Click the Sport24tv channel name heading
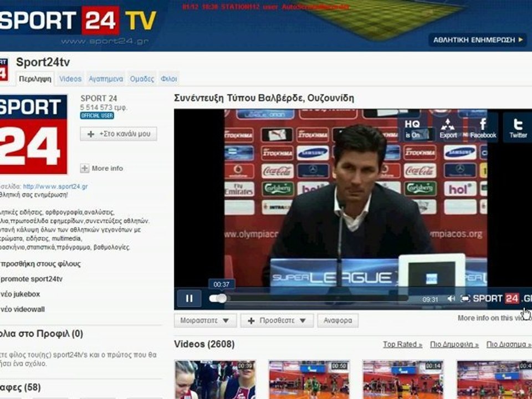This screenshot has width=532, height=399. (x=43, y=63)
